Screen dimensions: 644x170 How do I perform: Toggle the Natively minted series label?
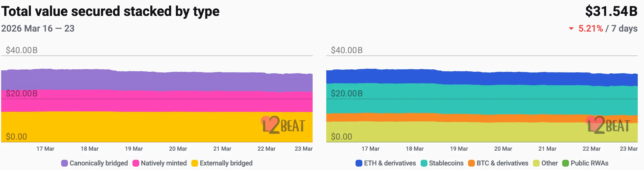click(x=164, y=163)
